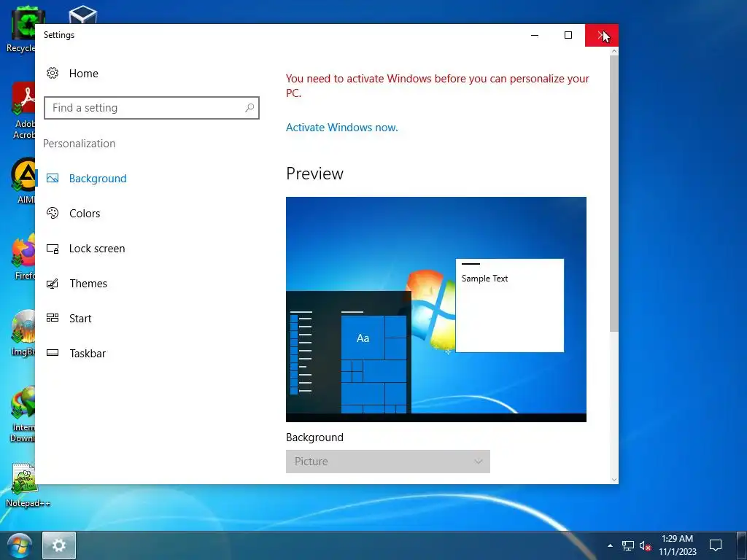Expand the Background Picture dropdown
Viewport: 747px width, 560px height.
(388, 462)
